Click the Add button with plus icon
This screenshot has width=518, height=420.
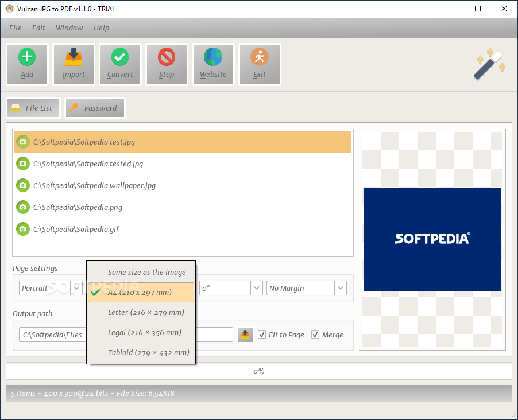(27, 64)
